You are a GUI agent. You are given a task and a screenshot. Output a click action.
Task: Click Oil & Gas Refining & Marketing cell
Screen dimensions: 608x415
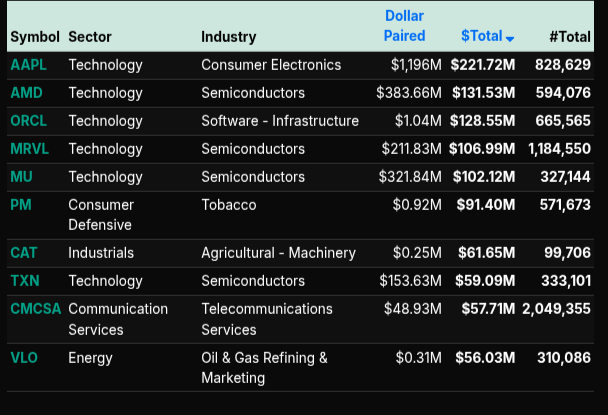tap(264, 368)
